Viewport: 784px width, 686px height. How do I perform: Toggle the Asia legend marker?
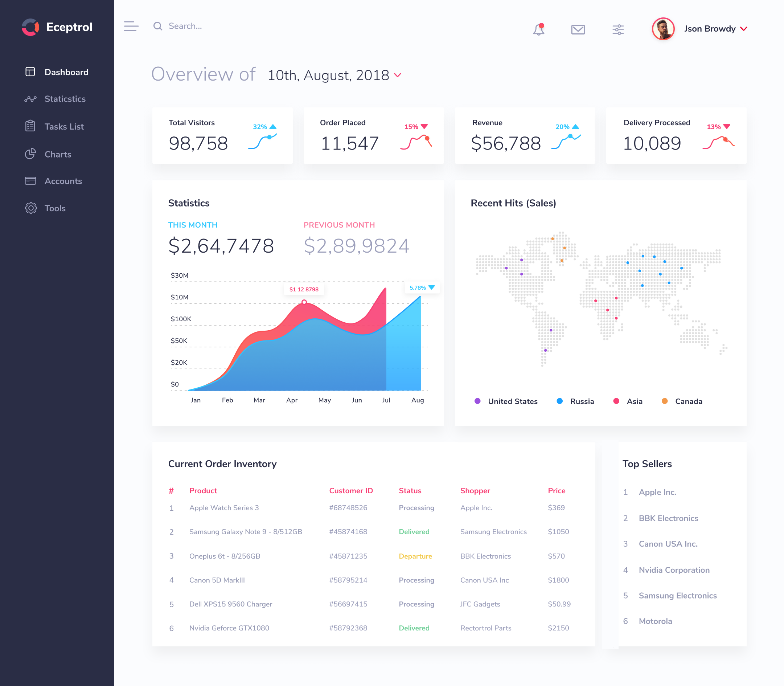[616, 401]
